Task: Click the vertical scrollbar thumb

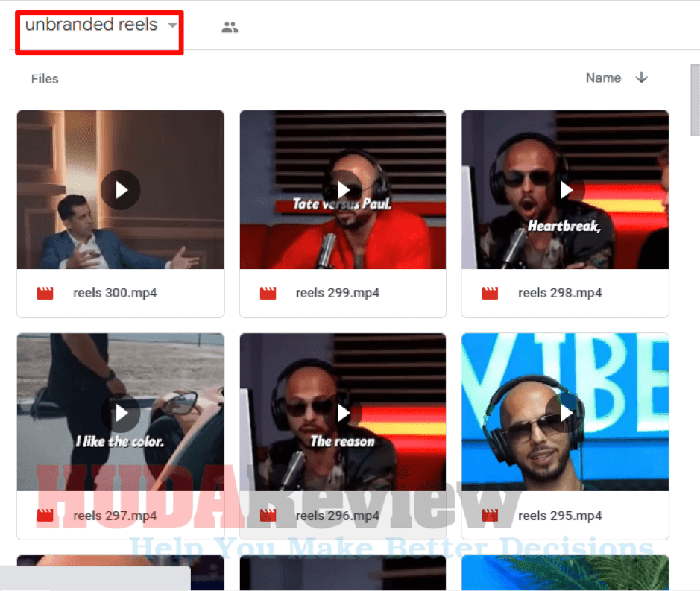Action: (695, 100)
